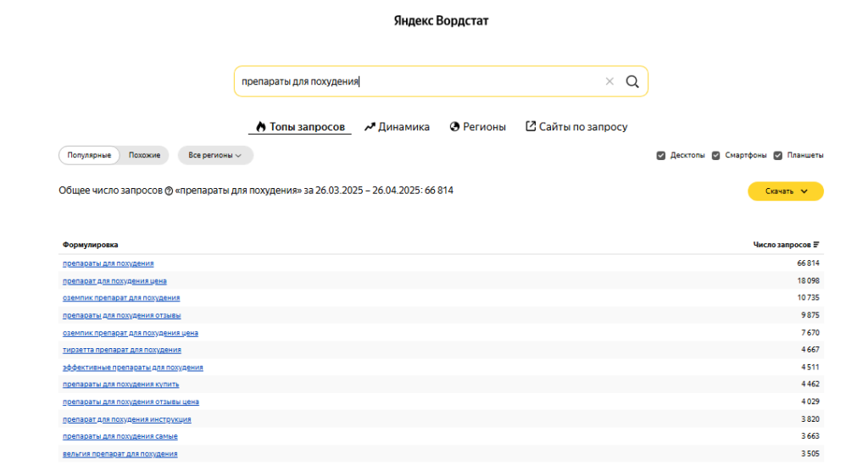868x465 pixels.
Task: Click the question mark help icon
Action: [169, 191]
